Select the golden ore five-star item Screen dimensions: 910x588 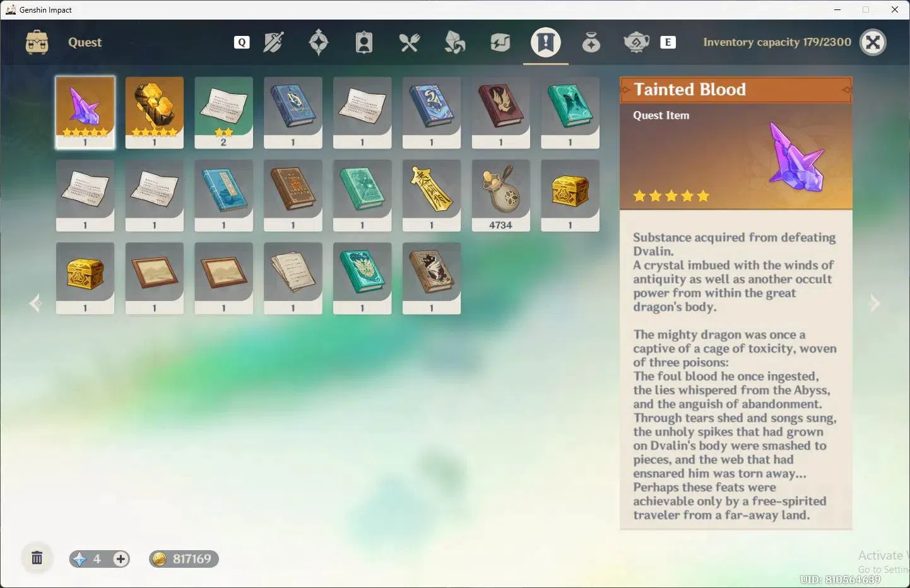155,112
